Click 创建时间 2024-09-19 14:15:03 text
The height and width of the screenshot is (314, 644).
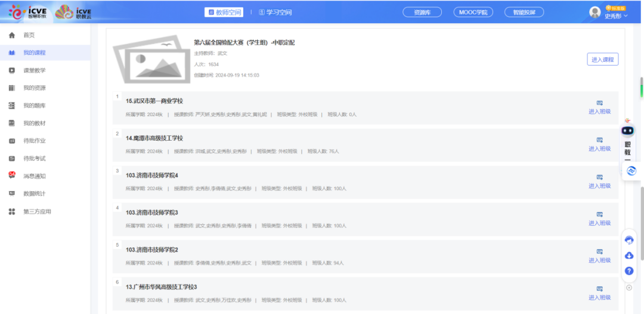(227, 75)
